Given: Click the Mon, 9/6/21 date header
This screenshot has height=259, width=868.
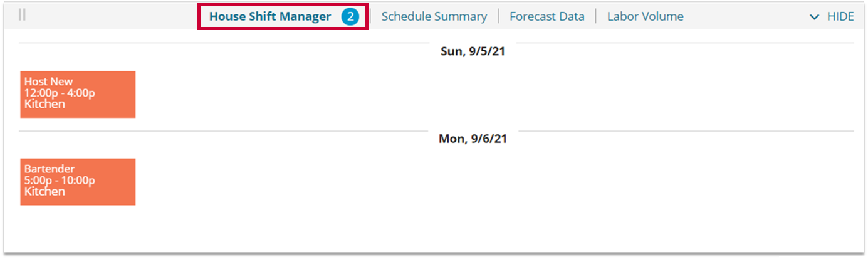Looking at the screenshot, I should [473, 139].
